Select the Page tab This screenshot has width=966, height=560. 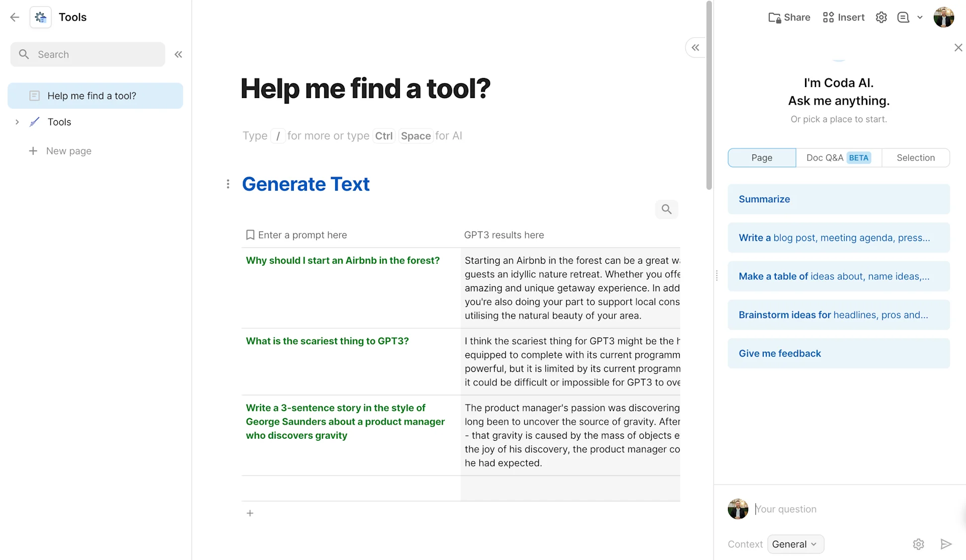tap(762, 157)
